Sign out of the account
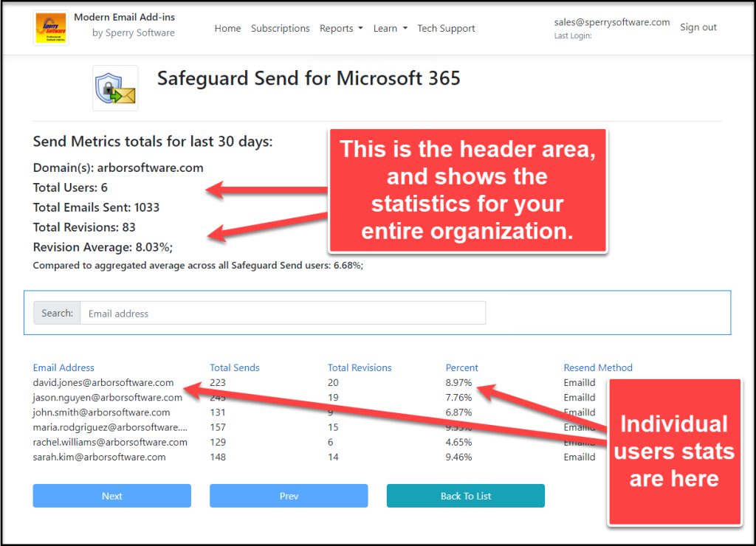Screen dimensions: 756x546 tap(698, 26)
